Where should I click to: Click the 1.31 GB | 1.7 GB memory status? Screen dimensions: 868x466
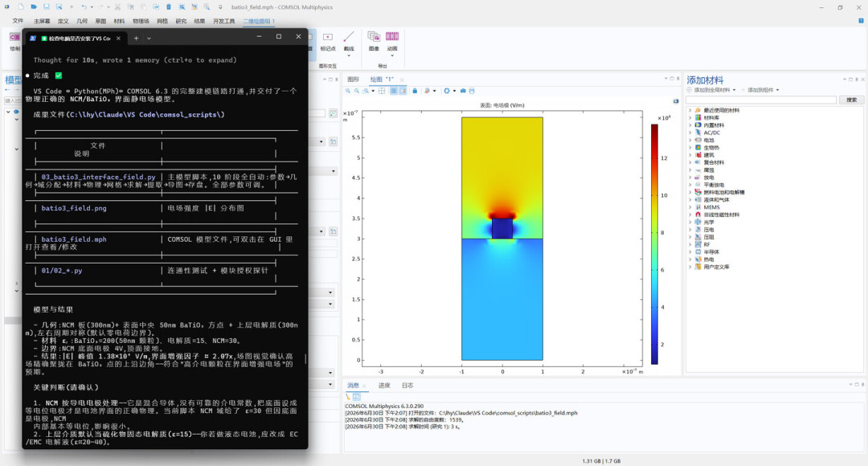click(601, 460)
